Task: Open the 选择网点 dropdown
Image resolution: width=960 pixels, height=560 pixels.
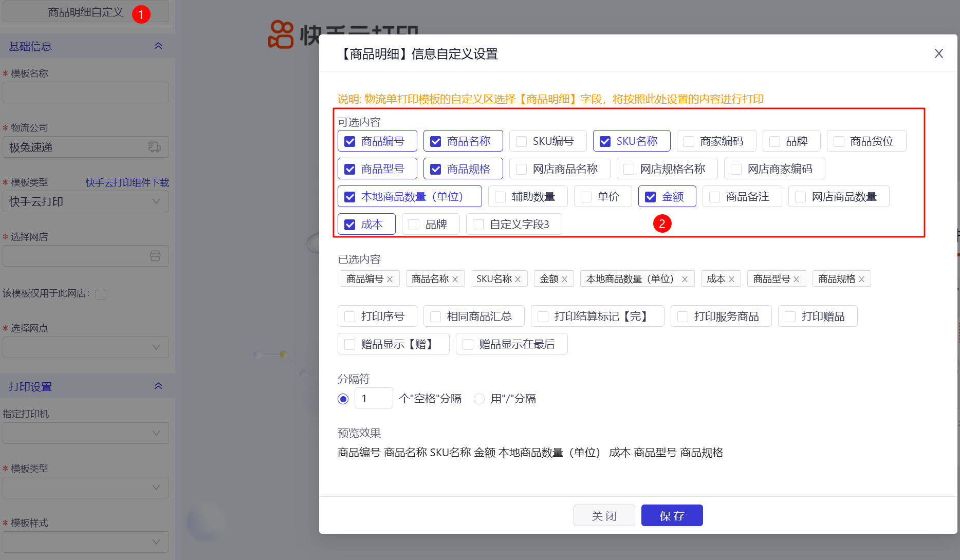Action: point(86,347)
